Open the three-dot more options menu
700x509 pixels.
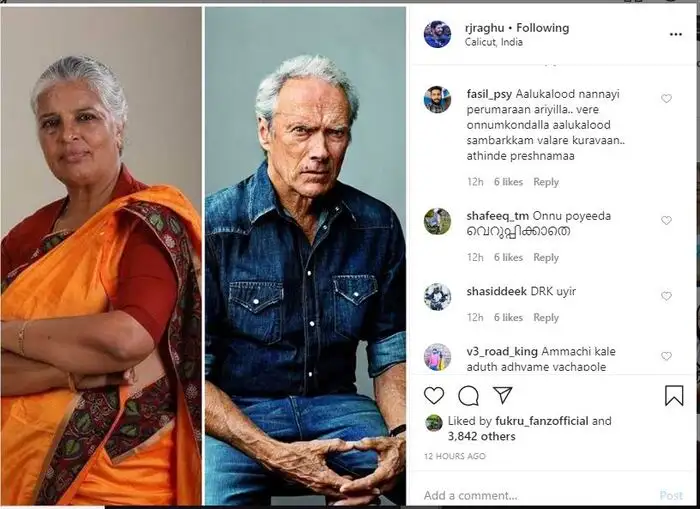(x=675, y=34)
